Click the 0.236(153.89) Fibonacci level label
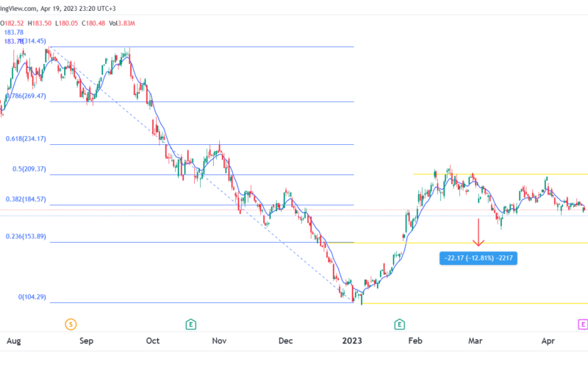Image resolution: width=588 pixels, height=370 pixels. [26, 236]
